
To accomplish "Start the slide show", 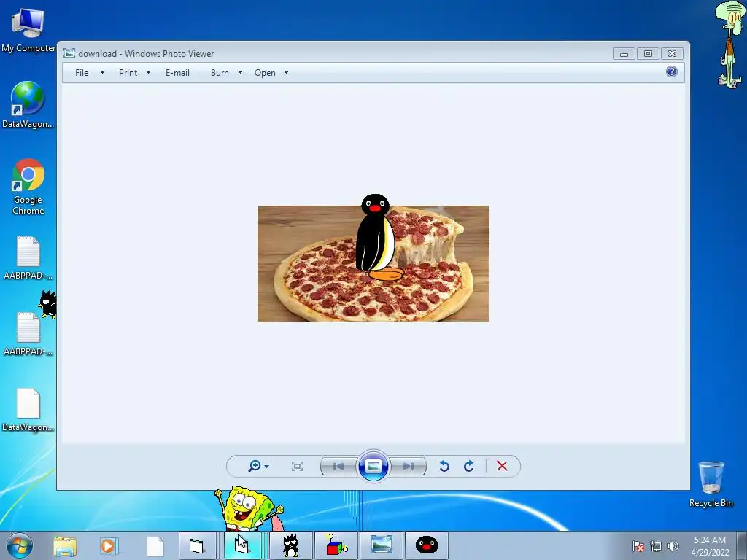I will (373, 466).
